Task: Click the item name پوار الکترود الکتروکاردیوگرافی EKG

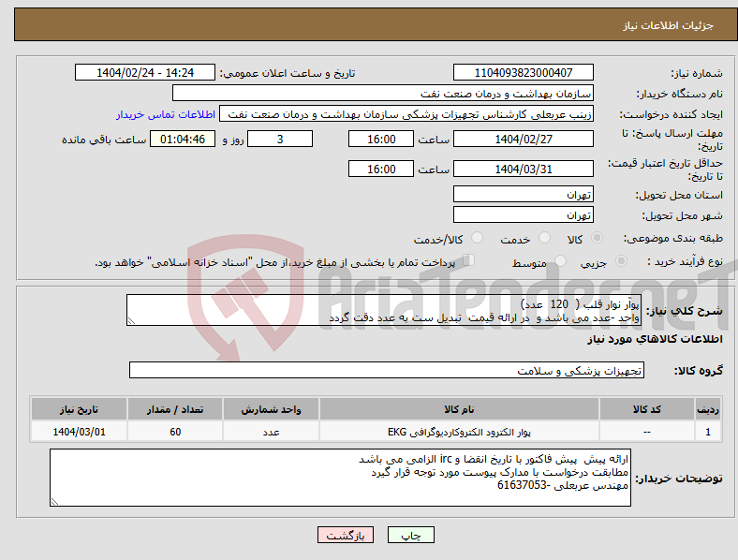Action: 459,432
